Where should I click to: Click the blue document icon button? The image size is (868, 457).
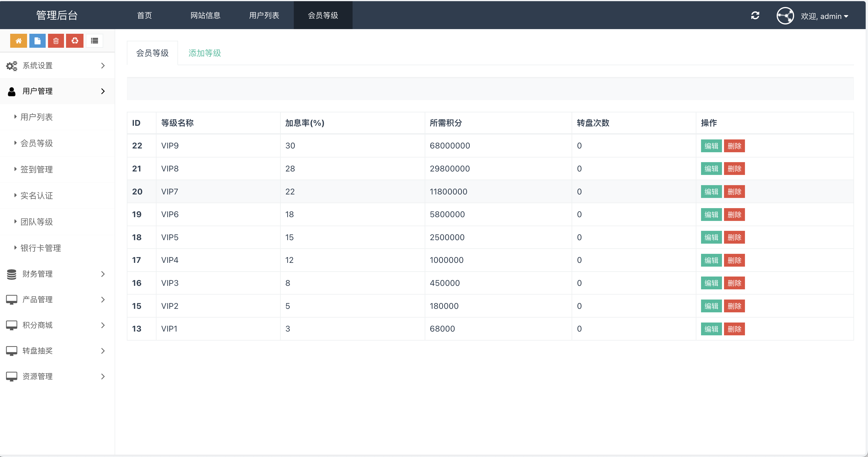click(38, 41)
